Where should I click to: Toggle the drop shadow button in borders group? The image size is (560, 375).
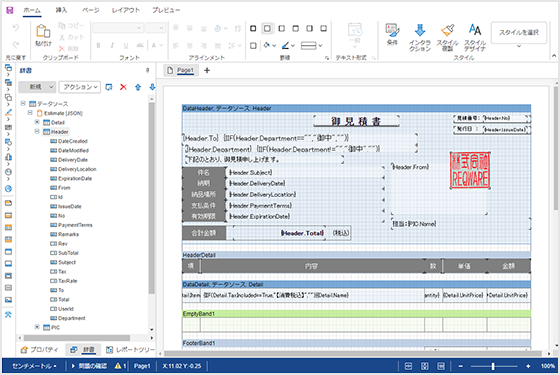[253, 45]
